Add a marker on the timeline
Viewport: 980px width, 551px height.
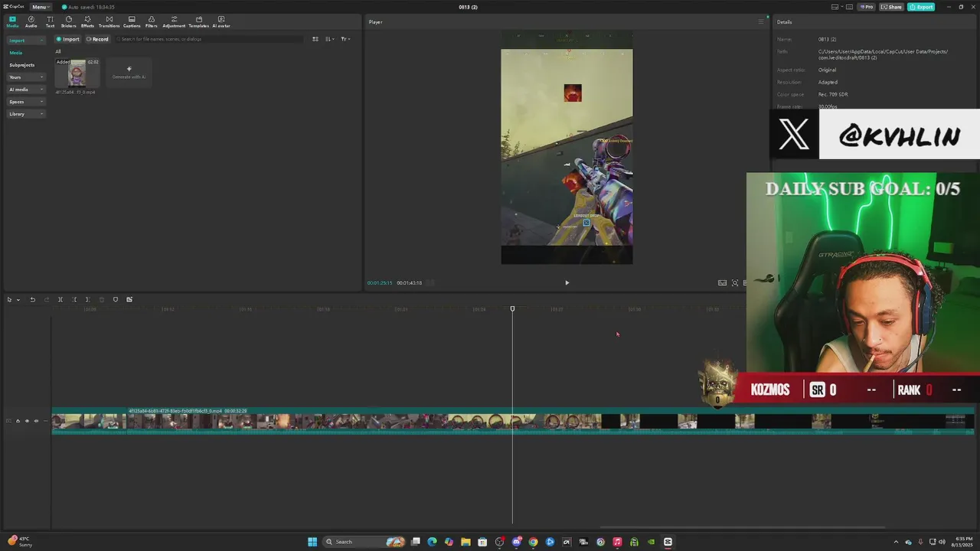click(116, 299)
